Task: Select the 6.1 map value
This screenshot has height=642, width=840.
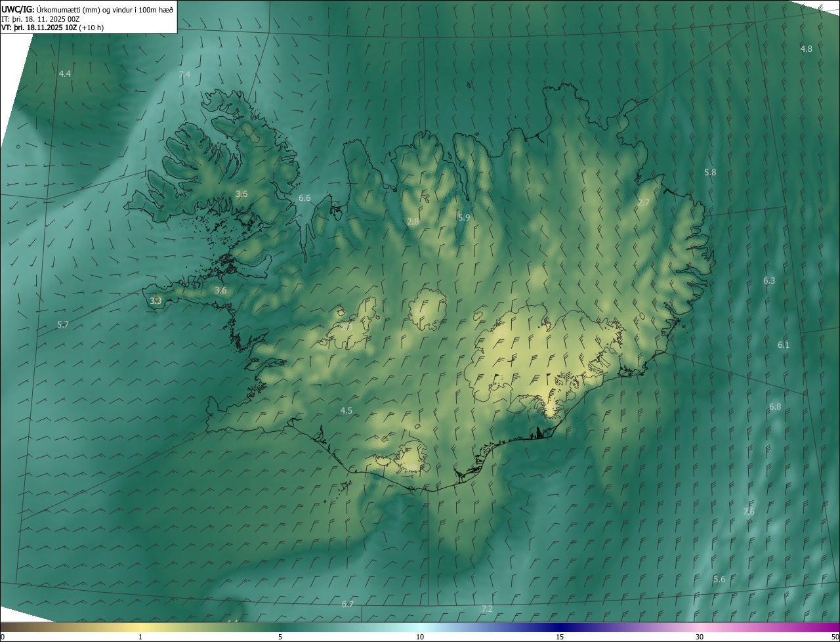Action: [x=784, y=345]
